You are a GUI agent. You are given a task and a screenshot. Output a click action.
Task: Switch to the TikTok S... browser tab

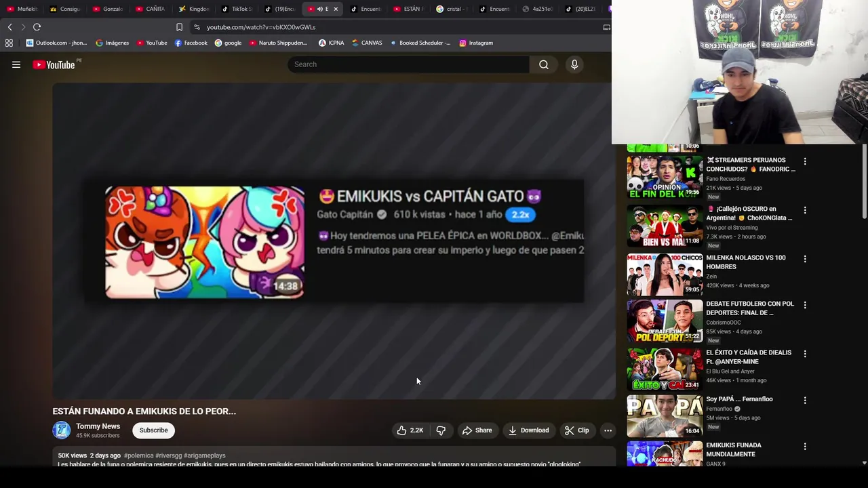pyautogui.click(x=237, y=9)
